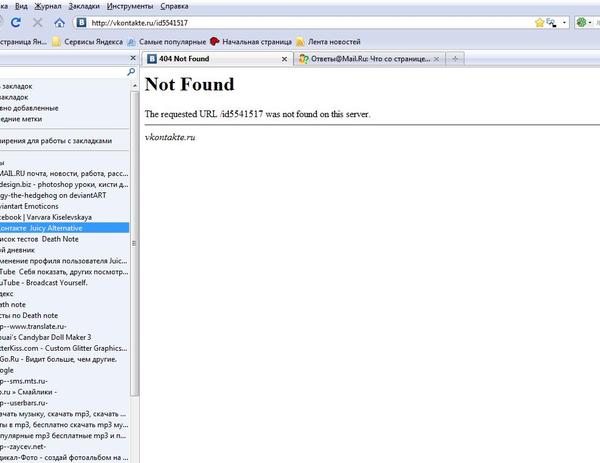Click the Сервисы Яндекса folder icon

56,42
